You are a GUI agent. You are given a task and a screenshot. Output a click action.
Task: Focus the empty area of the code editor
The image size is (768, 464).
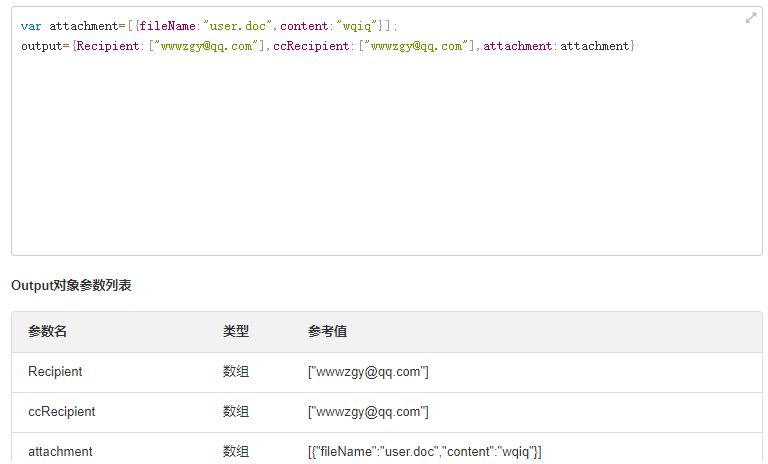(386, 160)
